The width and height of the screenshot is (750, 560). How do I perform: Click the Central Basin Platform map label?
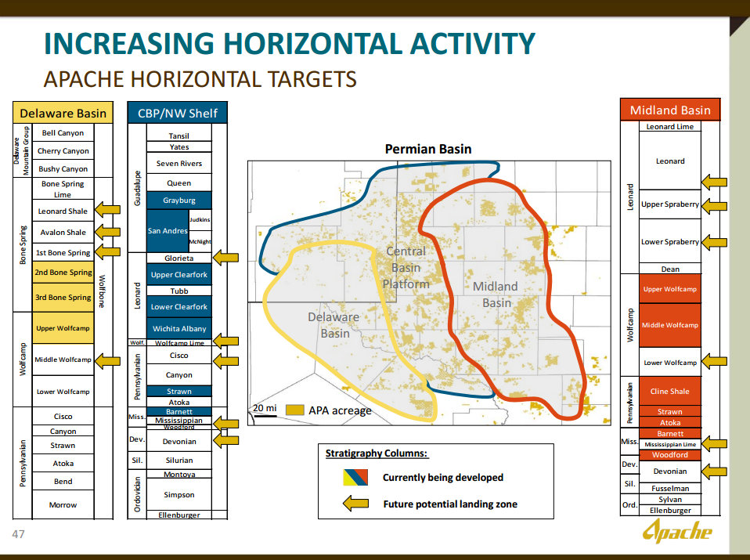point(406,267)
